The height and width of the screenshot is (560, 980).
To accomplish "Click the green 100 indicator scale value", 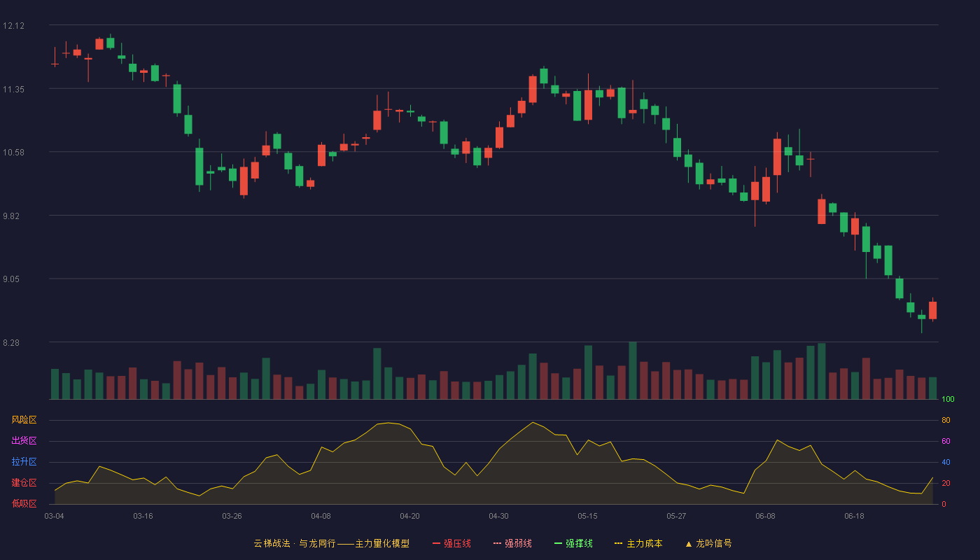I will coord(948,400).
